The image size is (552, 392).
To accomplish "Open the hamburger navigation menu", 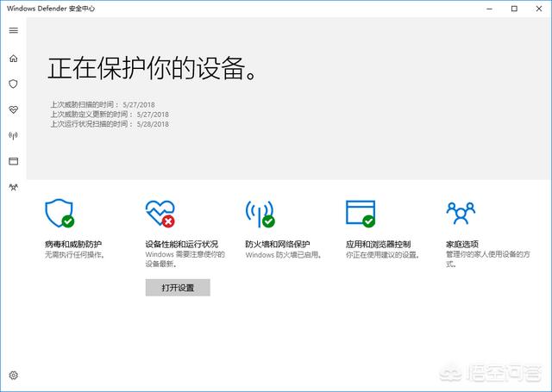I will click(14, 31).
